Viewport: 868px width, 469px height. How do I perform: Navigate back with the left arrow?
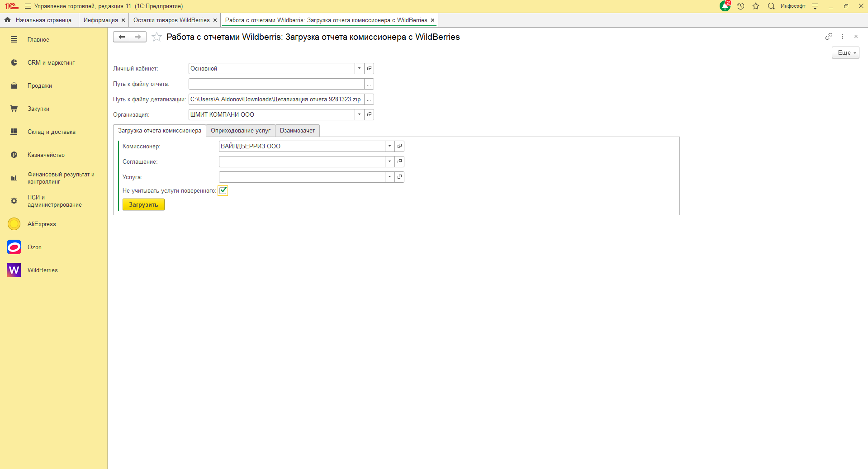point(122,37)
